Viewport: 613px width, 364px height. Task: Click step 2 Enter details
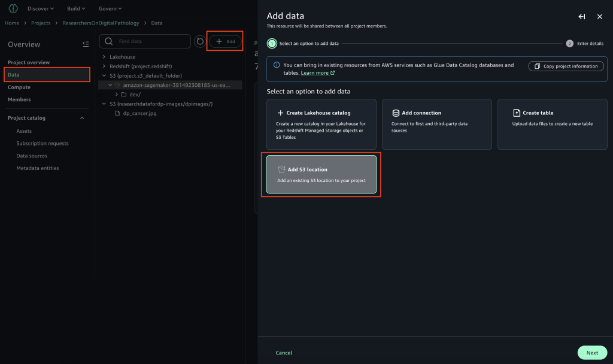[x=585, y=43]
